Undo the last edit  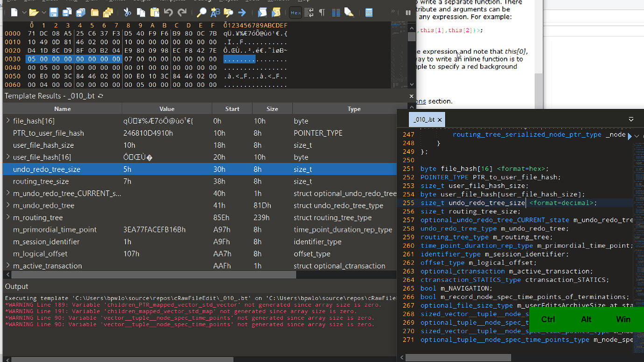169,13
